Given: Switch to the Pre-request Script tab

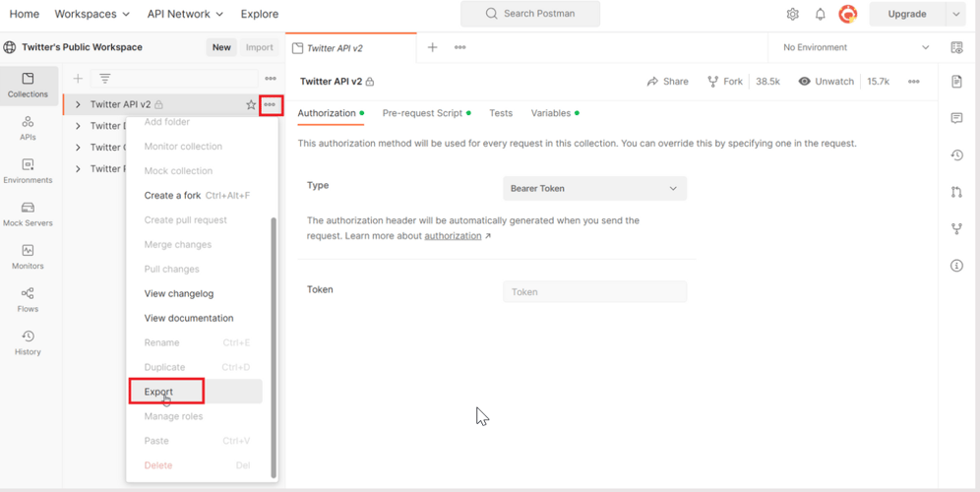Looking at the screenshot, I should pyautogui.click(x=426, y=113).
